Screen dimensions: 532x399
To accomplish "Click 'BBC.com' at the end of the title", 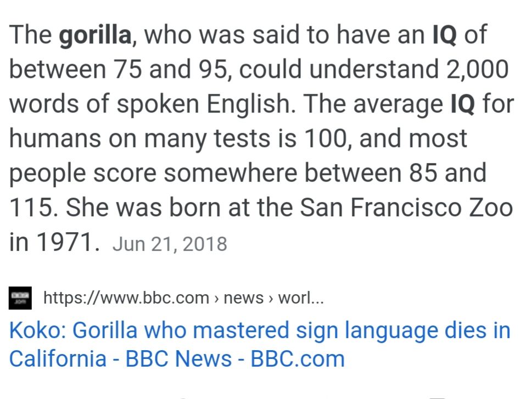I will [x=297, y=358].
